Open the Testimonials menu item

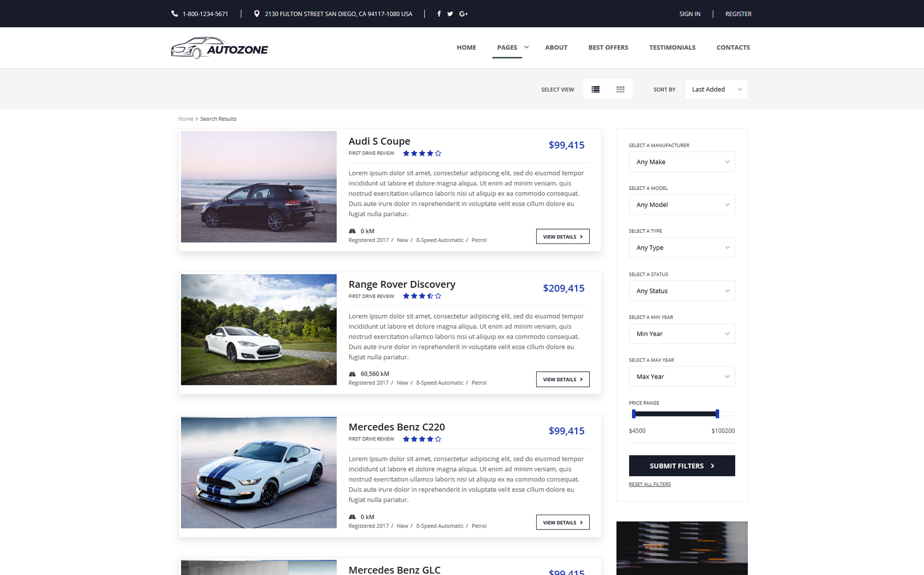coord(672,47)
